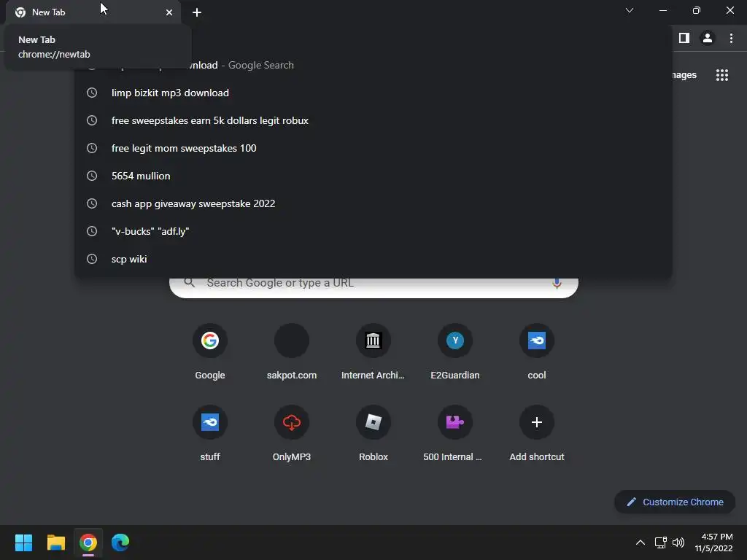Open the tab search chevron
The height and width of the screenshot is (560, 747).
630,10
